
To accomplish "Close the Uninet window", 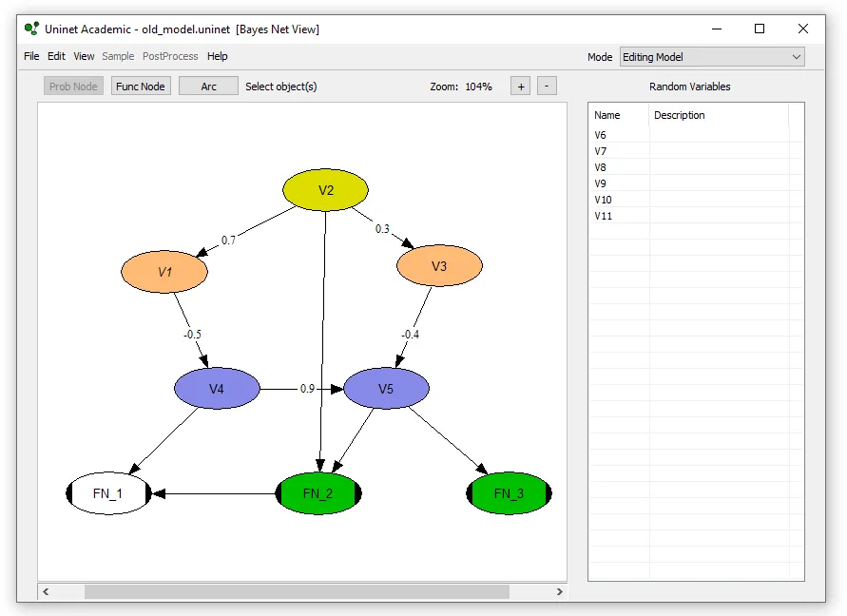I will coord(803,29).
